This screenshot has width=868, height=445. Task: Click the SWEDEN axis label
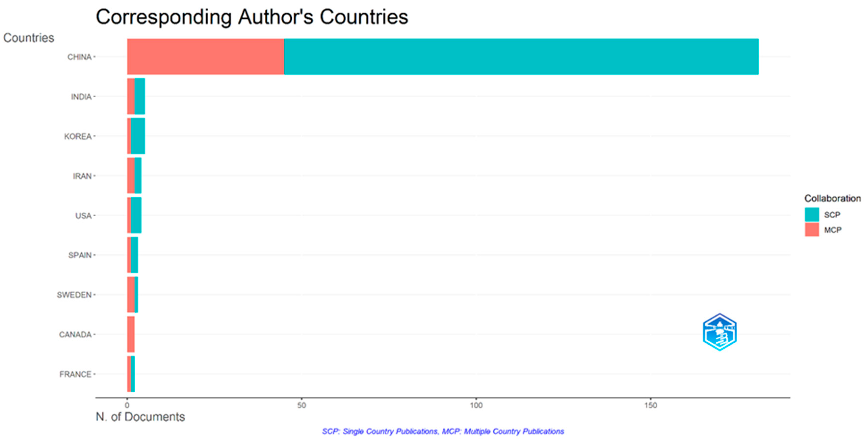74,295
